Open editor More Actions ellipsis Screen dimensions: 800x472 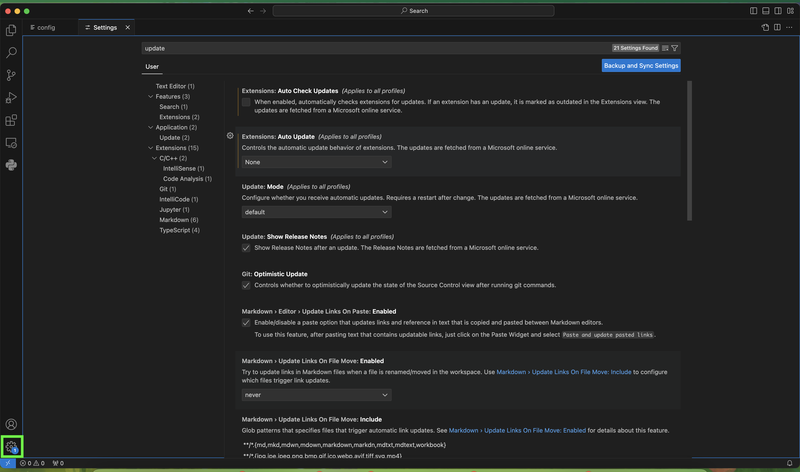[789, 28]
